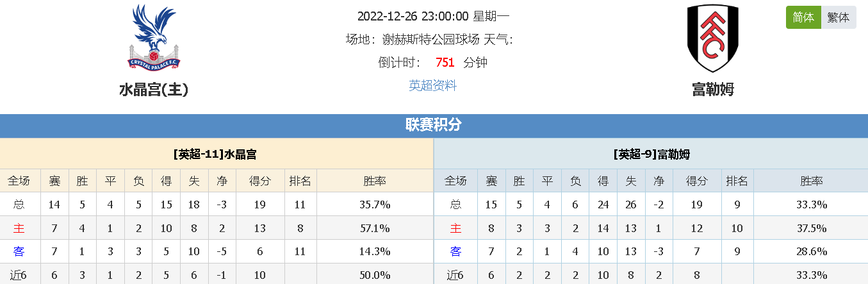Select the 联赛积分 section header
This screenshot has width=868, height=284.
point(434,125)
